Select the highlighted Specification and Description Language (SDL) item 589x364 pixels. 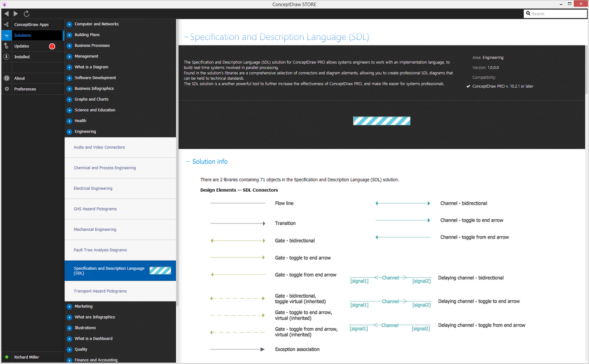point(121,271)
